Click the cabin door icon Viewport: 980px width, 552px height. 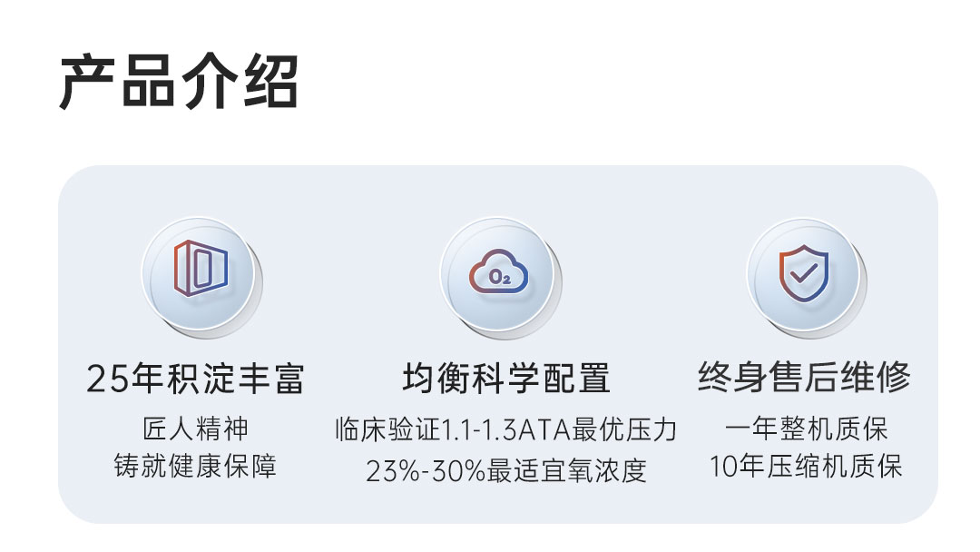coord(200,270)
